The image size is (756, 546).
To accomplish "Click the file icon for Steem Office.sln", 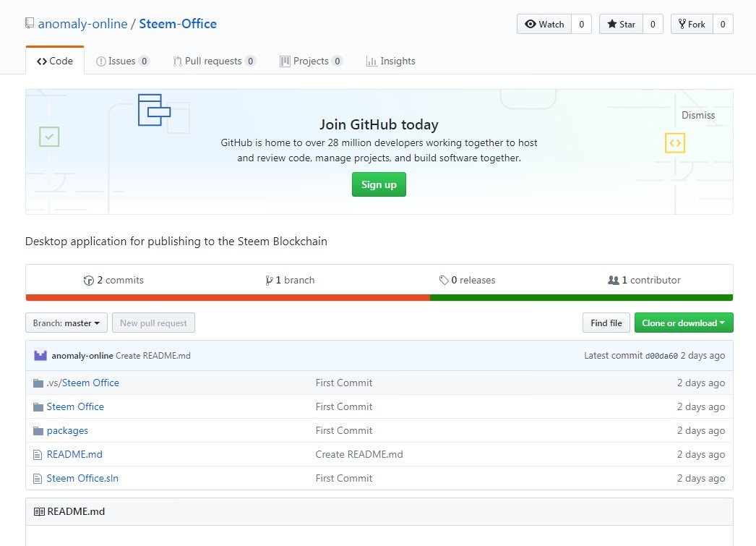I will (x=38, y=479).
